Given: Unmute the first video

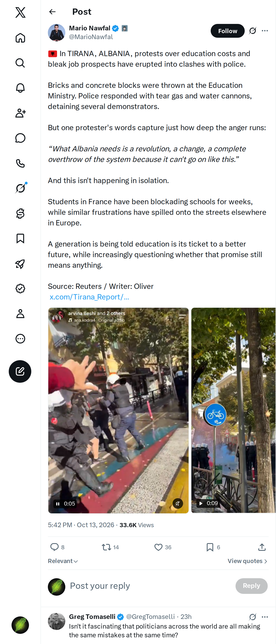Looking at the screenshot, I should pyautogui.click(x=178, y=503).
